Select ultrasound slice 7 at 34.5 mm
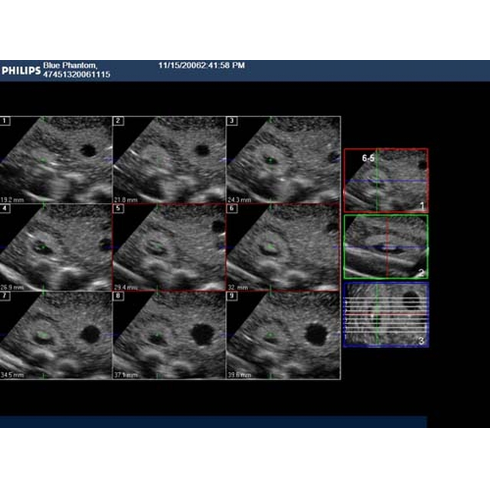Screen dimensions: 490x490 coord(56,335)
